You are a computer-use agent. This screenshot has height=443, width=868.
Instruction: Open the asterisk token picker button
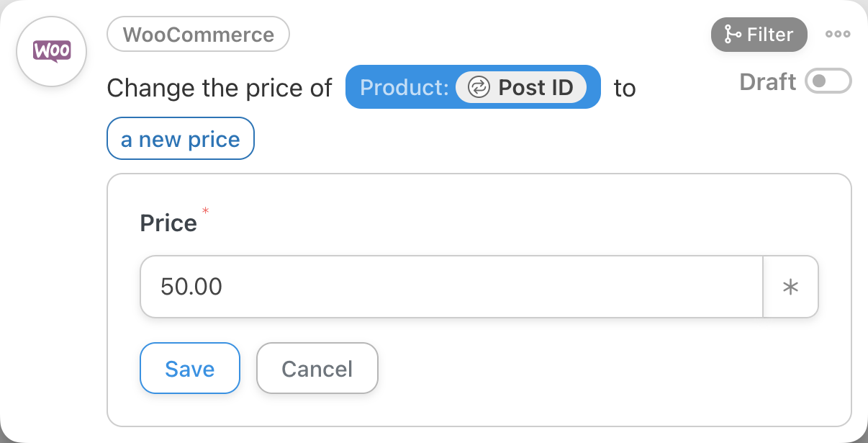(x=790, y=287)
